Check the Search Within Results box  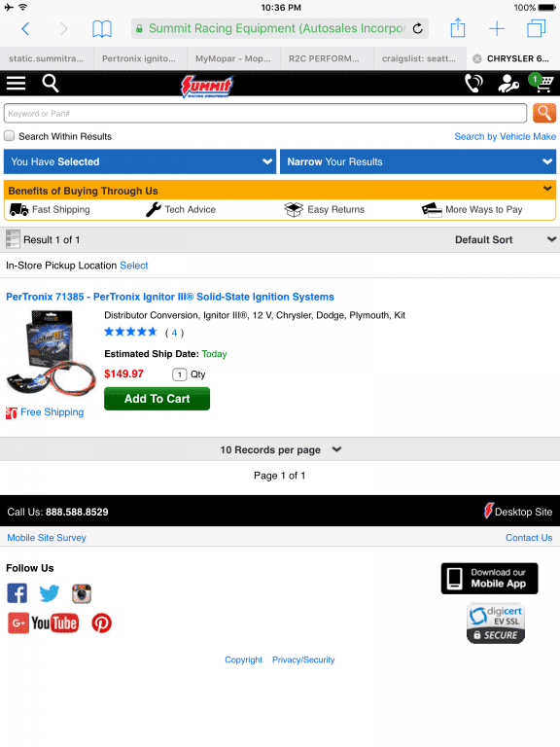(10, 136)
